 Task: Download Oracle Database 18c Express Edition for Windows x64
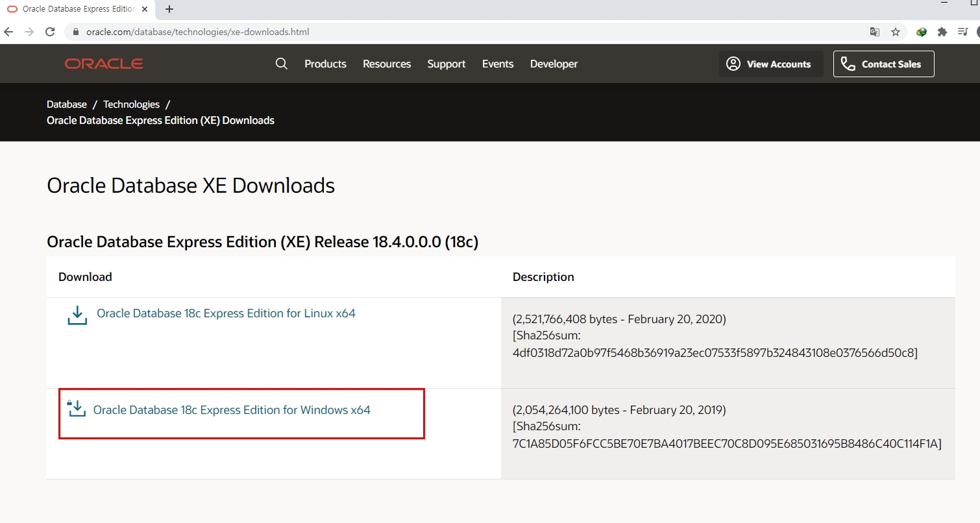232,410
